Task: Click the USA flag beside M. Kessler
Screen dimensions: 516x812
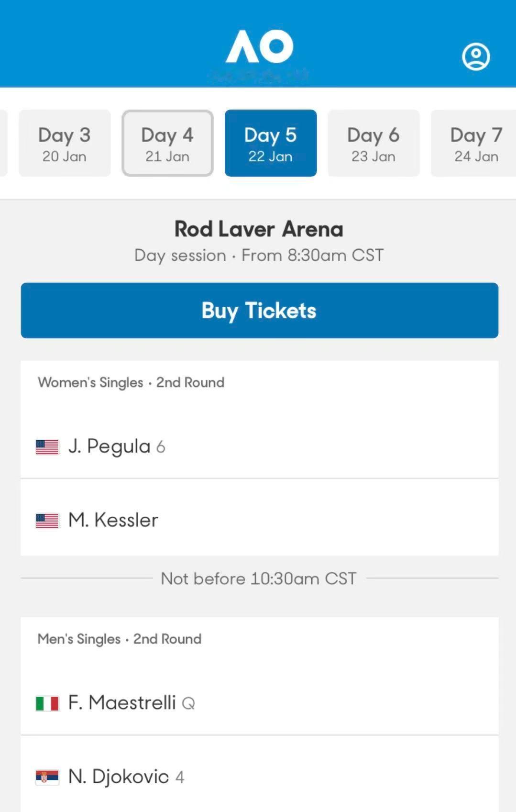Action: [47, 521]
